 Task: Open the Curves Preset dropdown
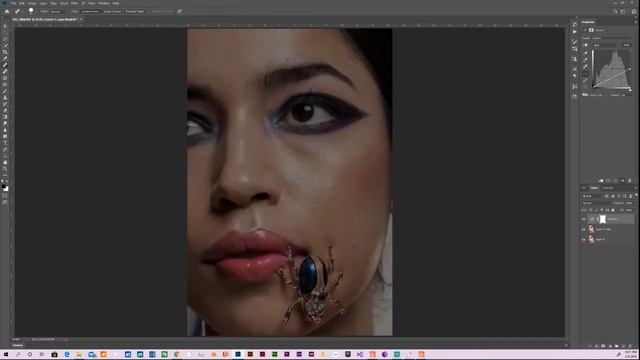[611, 38]
